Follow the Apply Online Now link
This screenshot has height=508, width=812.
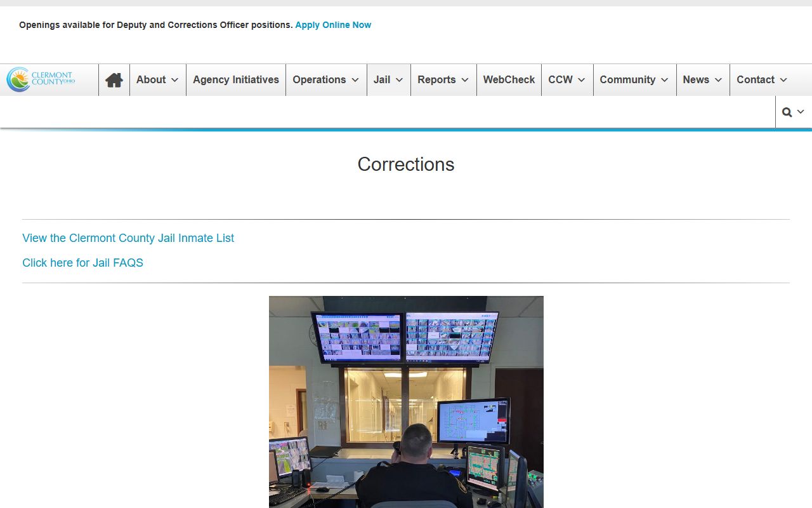(333, 25)
